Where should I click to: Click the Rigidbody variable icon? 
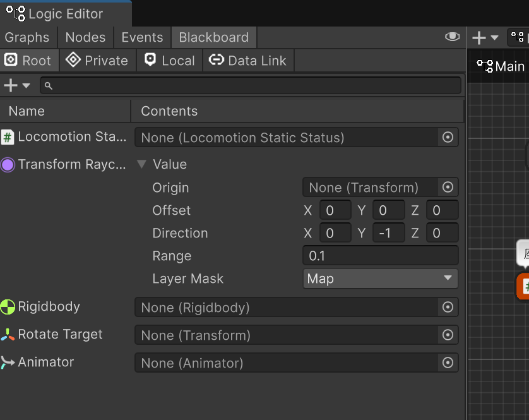point(8,308)
